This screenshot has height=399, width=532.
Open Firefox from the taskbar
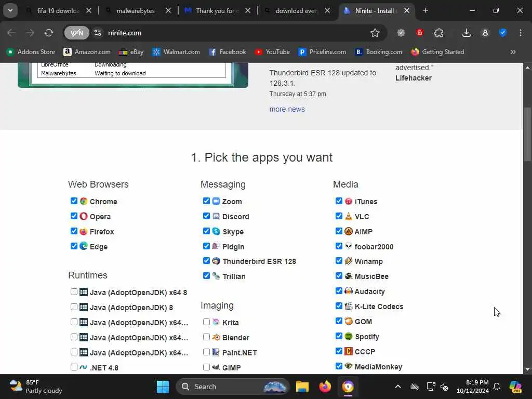click(325, 387)
